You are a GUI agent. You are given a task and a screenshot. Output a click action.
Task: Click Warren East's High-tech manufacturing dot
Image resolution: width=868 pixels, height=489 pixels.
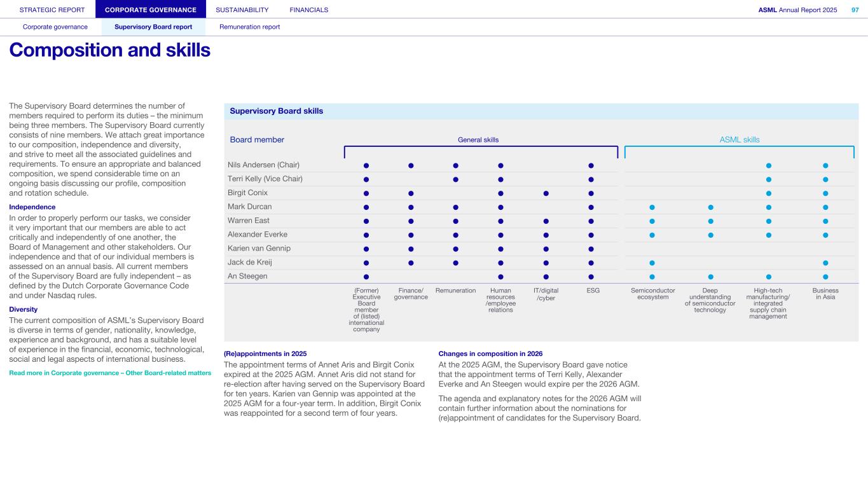click(768, 221)
